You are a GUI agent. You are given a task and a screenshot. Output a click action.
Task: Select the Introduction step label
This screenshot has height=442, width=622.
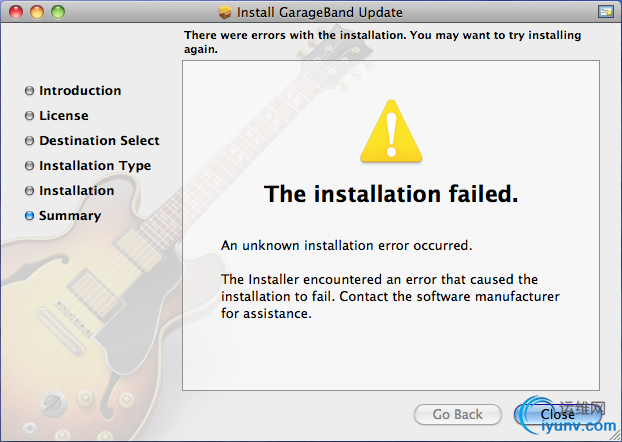point(80,90)
